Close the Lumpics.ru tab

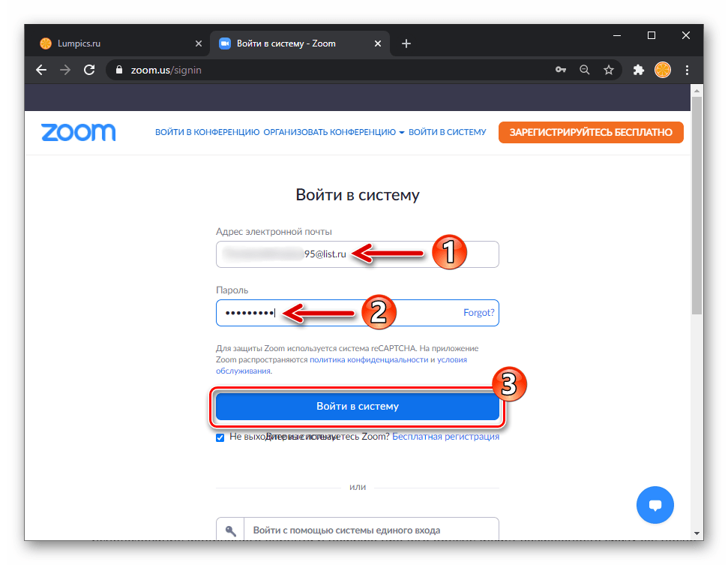[x=199, y=44]
